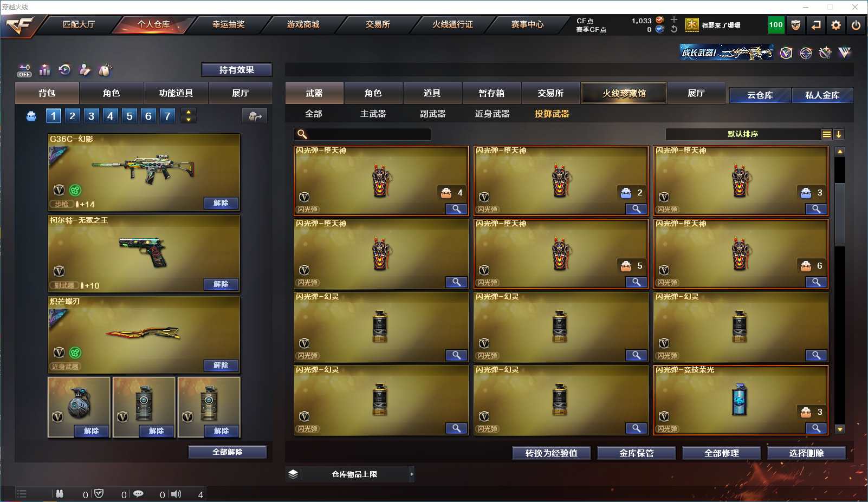Viewport: 868px width, 502px height.
Task: Click the 全部解除 button
Action: point(228,452)
